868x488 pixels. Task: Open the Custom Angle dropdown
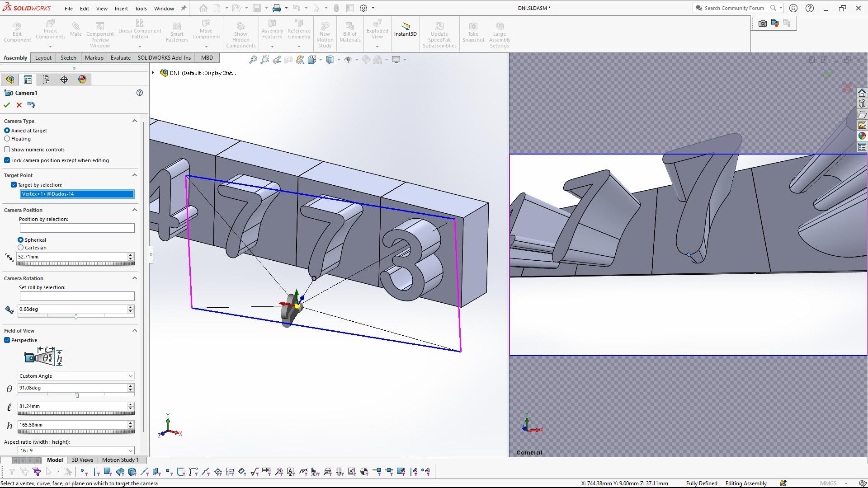click(76, 376)
